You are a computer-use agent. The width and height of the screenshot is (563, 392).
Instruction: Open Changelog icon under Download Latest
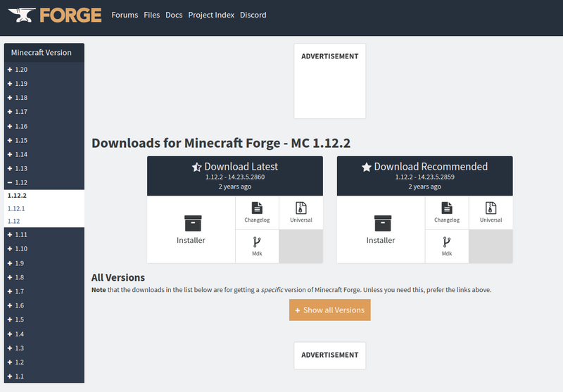point(257,208)
